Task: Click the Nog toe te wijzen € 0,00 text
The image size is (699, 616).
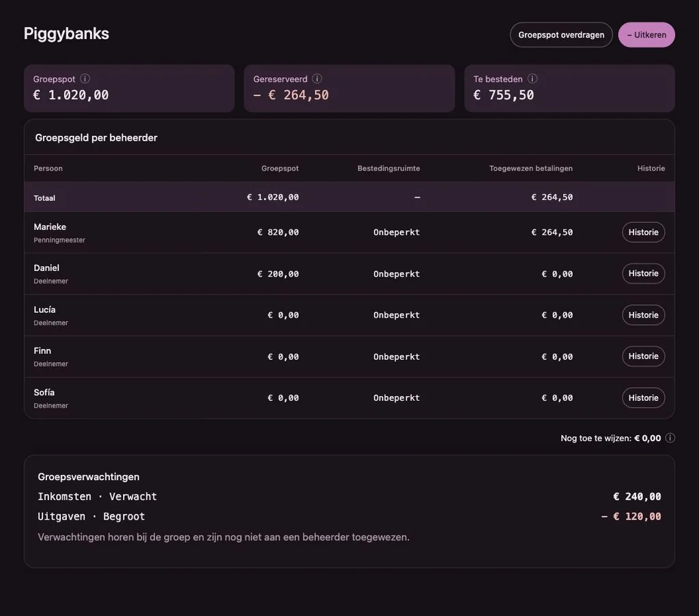Action: (611, 438)
